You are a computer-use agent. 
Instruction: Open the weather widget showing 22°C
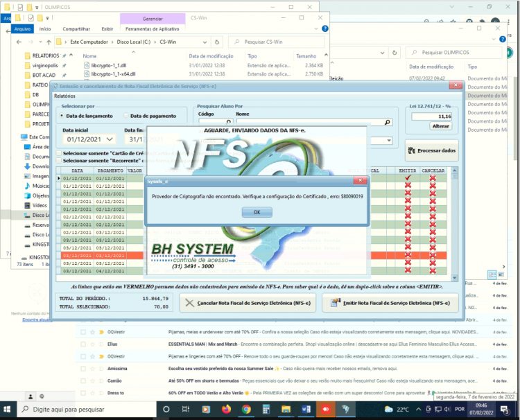coord(397,410)
